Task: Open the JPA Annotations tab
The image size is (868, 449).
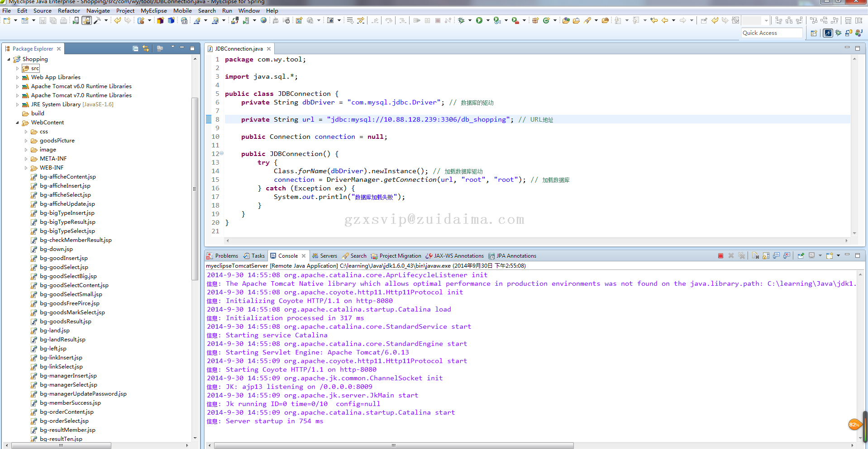Action: coord(512,256)
